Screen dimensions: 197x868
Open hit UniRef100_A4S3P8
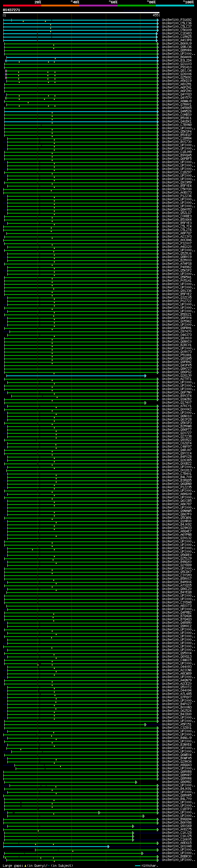coord(177,40)
